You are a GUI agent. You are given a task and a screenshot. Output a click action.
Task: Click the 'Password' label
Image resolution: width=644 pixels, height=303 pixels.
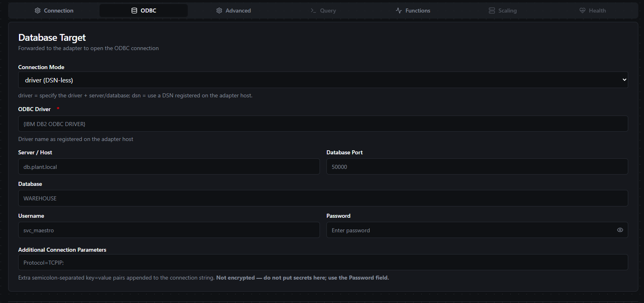[x=339, y=216]
